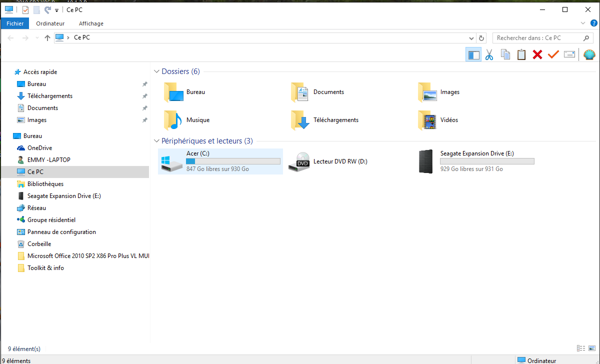Open the recent locations dropdown arrow
The image size is (600, 364).
coord(37,38)
